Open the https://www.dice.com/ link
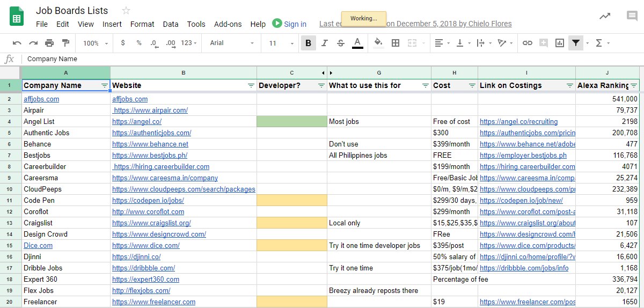Image resolution: width=644 pixels, height=308 pixels. (x=146, y=246)
